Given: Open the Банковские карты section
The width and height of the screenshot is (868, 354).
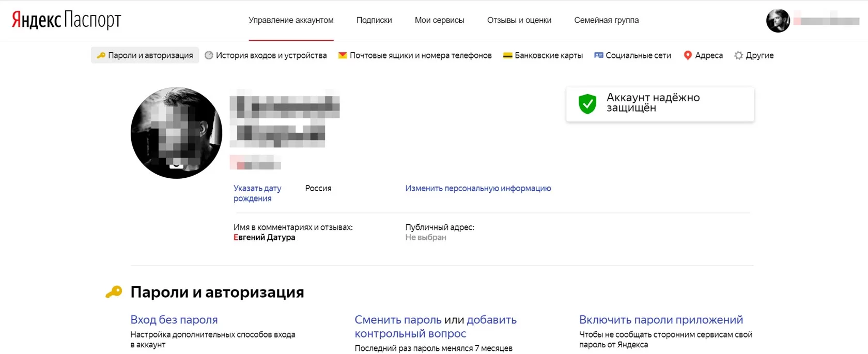Looking at the screenshot, I should 549,55.
